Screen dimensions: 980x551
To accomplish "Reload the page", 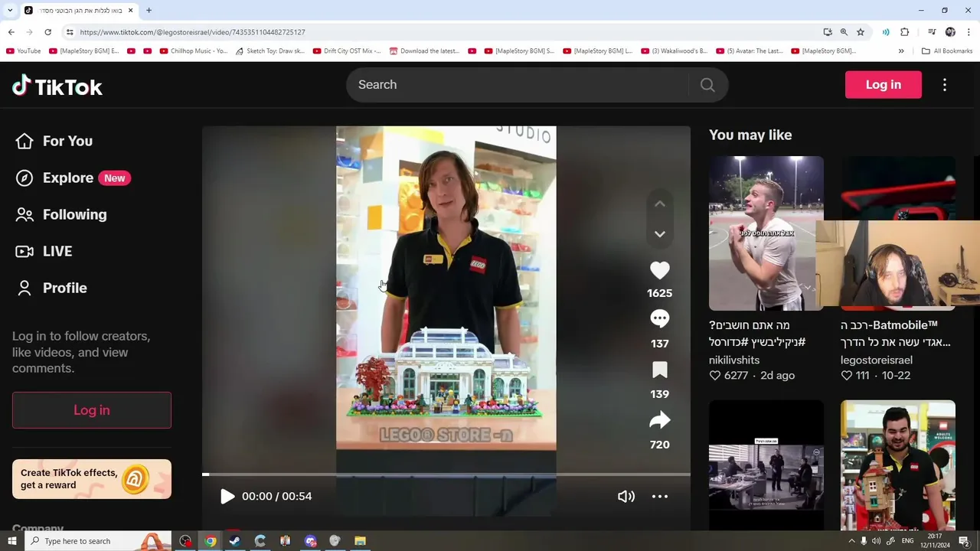I will click(x=47, y=32).
